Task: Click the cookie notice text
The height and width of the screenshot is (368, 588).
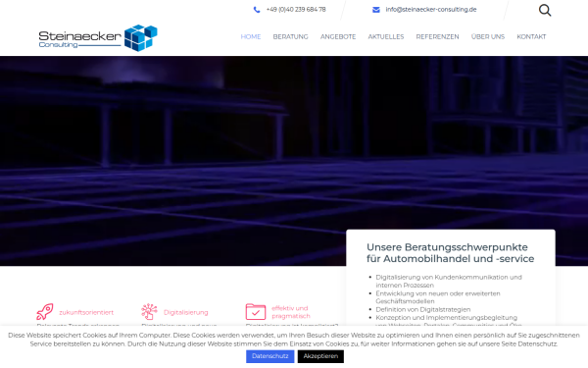Action: (x=294, y=340)
